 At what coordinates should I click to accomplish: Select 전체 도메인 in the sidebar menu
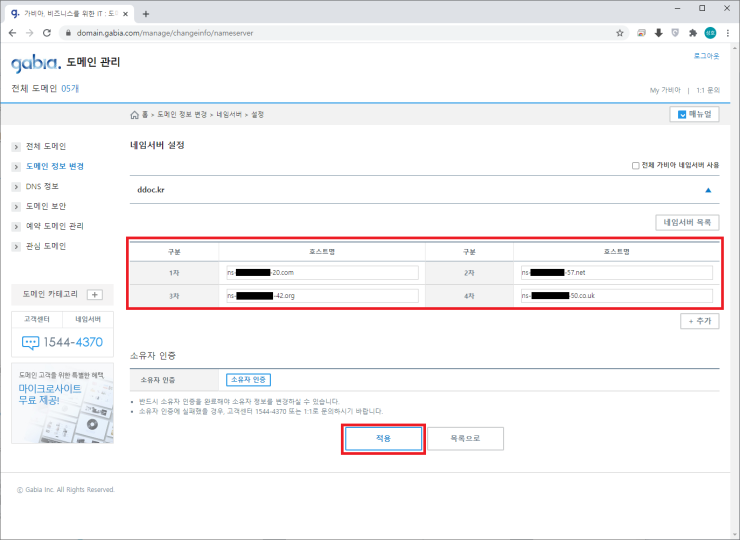pos(45,146)
